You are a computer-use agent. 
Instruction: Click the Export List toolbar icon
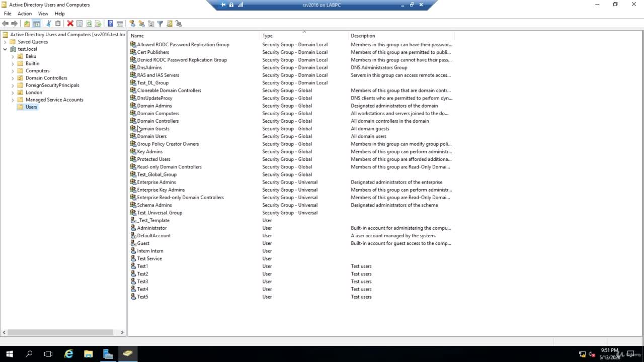click(x=98, y=24)
